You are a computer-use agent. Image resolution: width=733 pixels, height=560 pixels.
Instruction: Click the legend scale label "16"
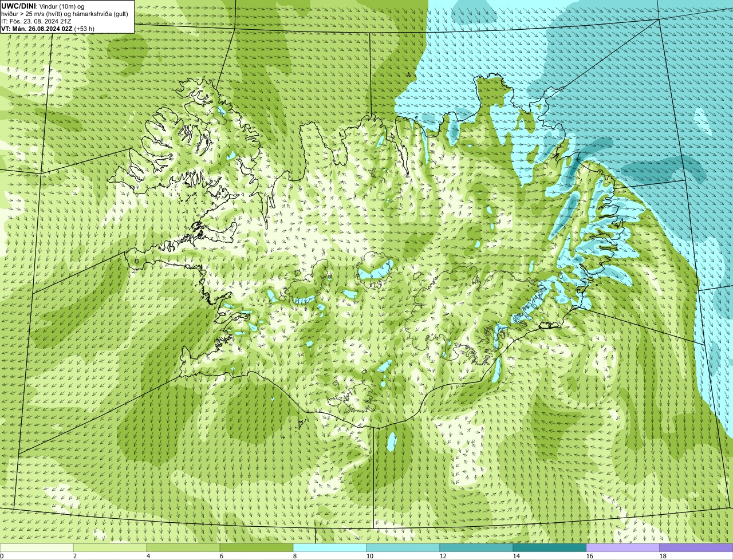point(590,556)
